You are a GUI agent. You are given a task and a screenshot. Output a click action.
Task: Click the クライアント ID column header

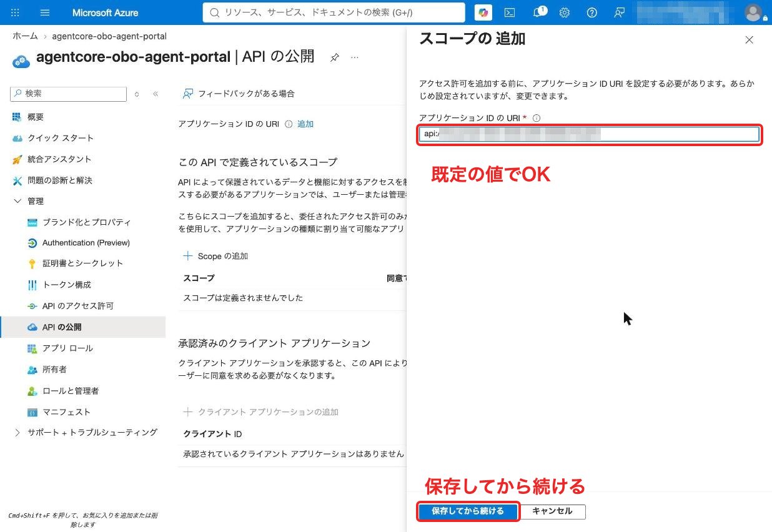pyautogui.click(x=212, y=433)
